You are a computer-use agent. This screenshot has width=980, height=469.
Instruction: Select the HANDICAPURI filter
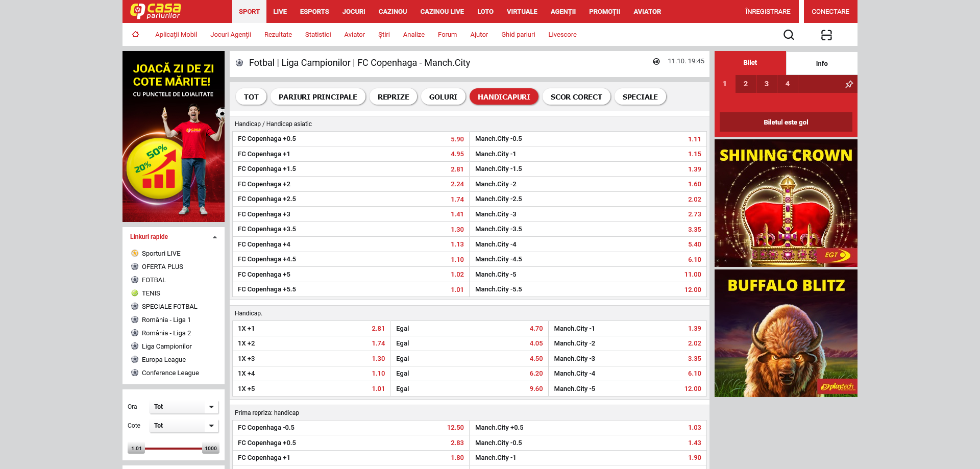pyautogui.click(x=504, y=97)
